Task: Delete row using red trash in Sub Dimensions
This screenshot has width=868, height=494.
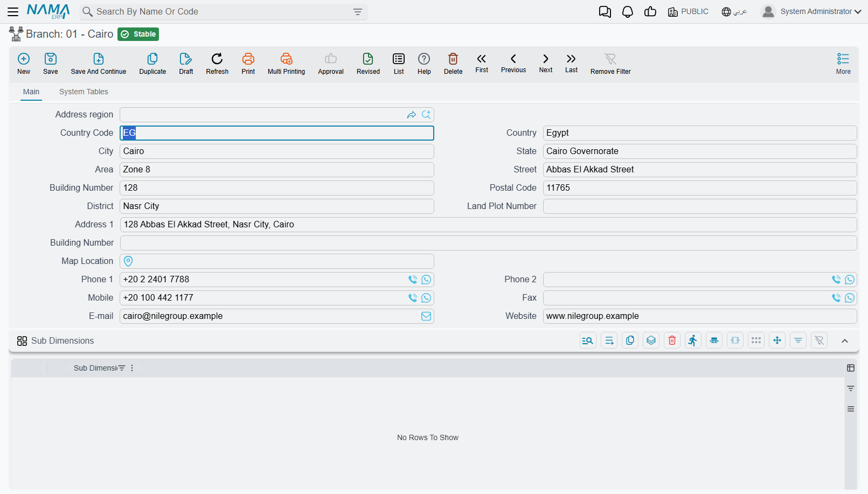Action: [672, 340]
